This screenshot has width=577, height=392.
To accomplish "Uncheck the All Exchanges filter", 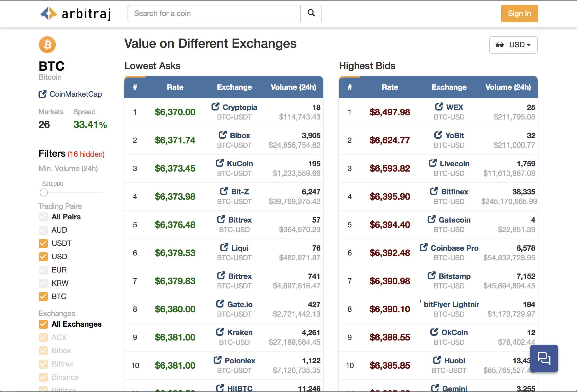I will tap(43, 324).
